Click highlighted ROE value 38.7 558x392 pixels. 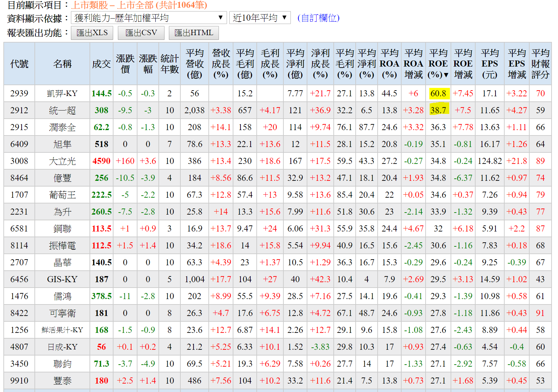coord(438,110)
